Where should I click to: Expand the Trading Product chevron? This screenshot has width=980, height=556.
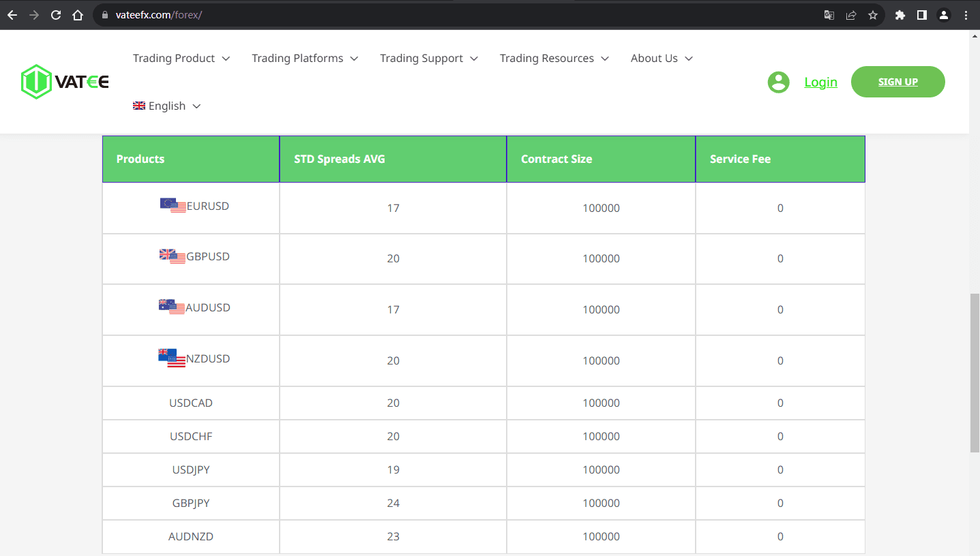coord(226,59)
